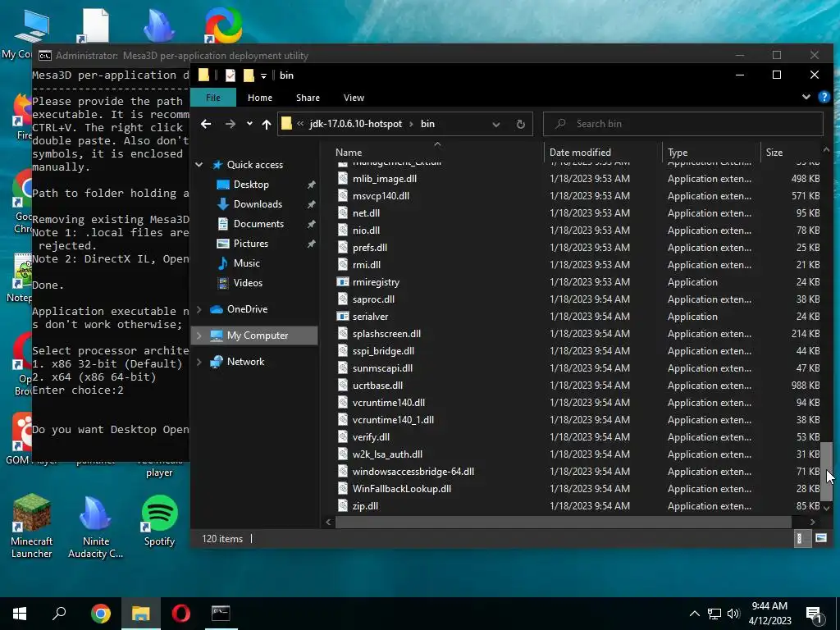Image resolution: width=840 pixels, height=630 pixels.
Task: Collapse the Quick access tree node
Action: 199,164
